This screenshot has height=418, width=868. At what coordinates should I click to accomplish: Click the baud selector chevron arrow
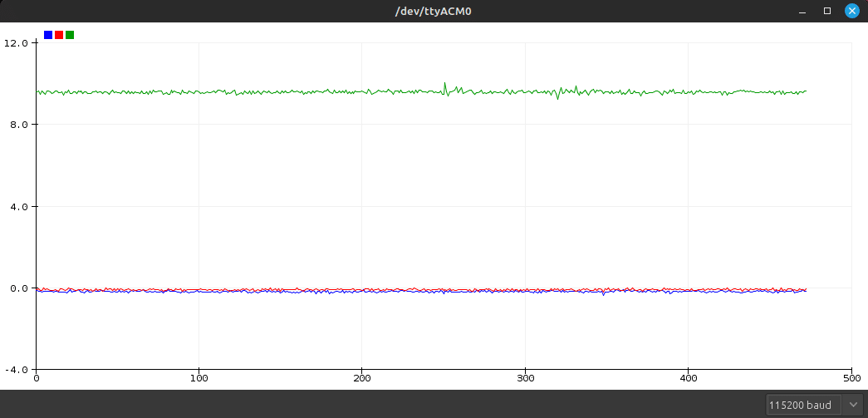coord(852,405)
